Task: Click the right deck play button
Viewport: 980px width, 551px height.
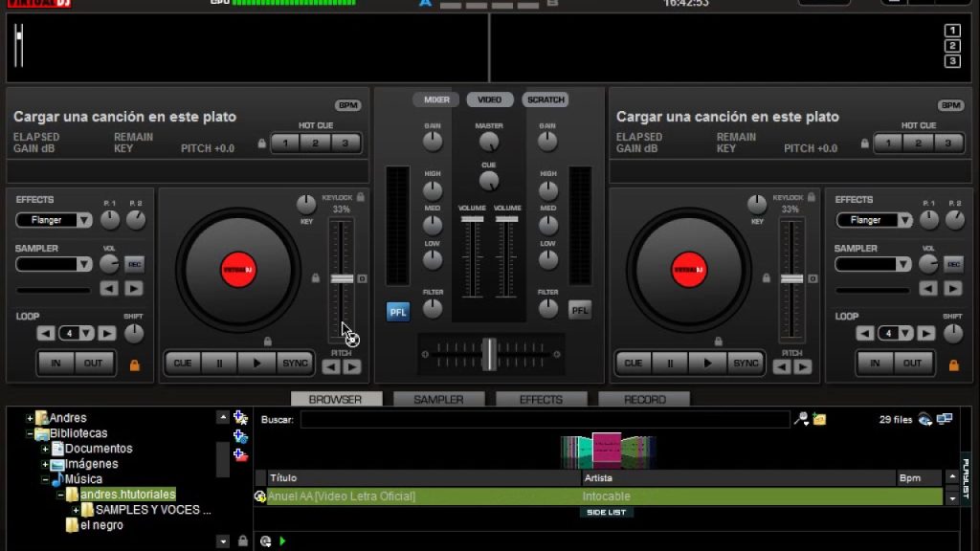Action: point(707,363)
